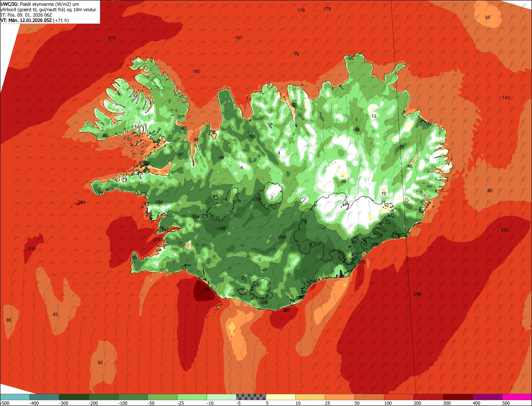The width and height of the screenshot is (532, 406).
Task: Click the legend label "50"
Action: coord(357,403)
